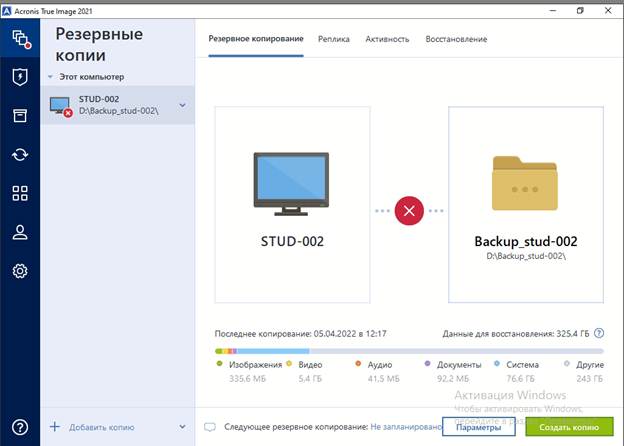Click the Acronis logo in the title bar
Image resolution: width=624 pixels, height=446 pixels.
click(x=6, y=11)
